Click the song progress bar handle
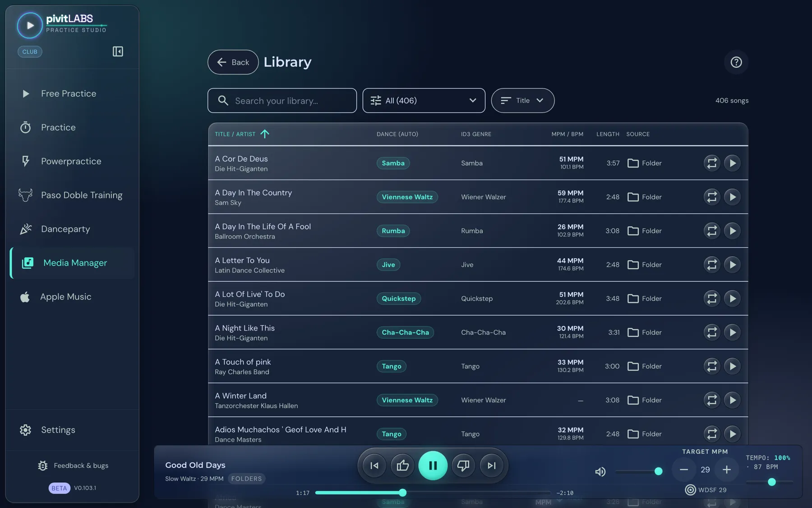Screen dimensions: 812x508 click(x=402, y=493)
